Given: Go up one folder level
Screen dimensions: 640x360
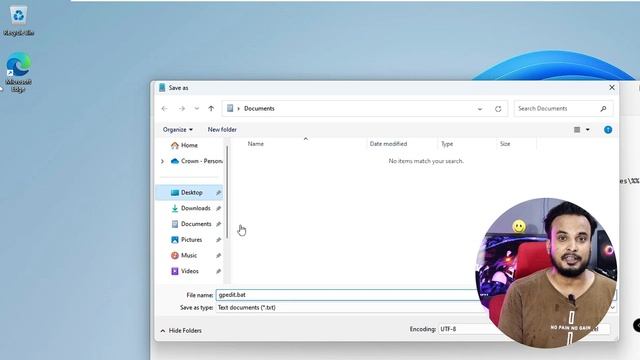Looking at the screenshot, I should pyautogui.click(x=211, y=109).
